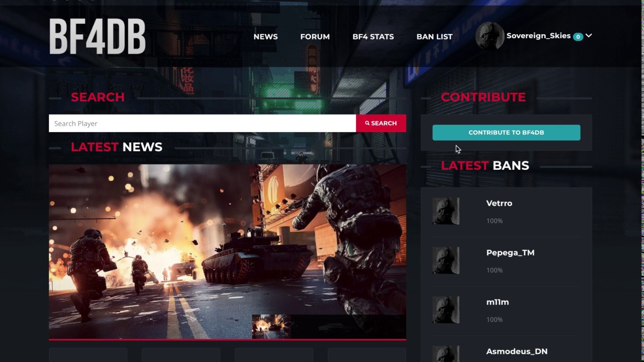Click the 100% under Vetrro
Screen dimensions: 644x362
(x=495, y=221)
